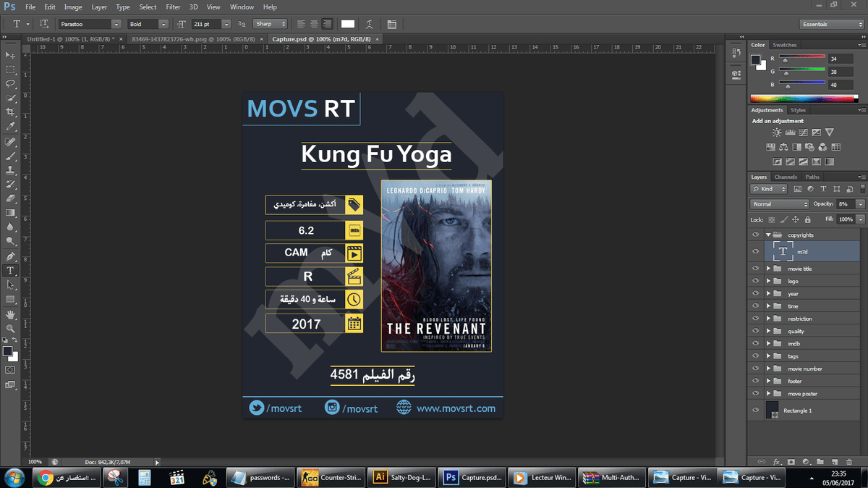
Task: Click the Delete layer trash icon
Action: click(848, 461)
